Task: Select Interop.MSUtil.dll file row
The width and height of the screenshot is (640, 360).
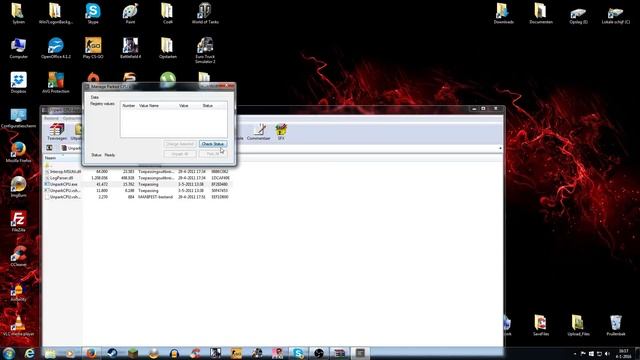Action: click(137, 172)
